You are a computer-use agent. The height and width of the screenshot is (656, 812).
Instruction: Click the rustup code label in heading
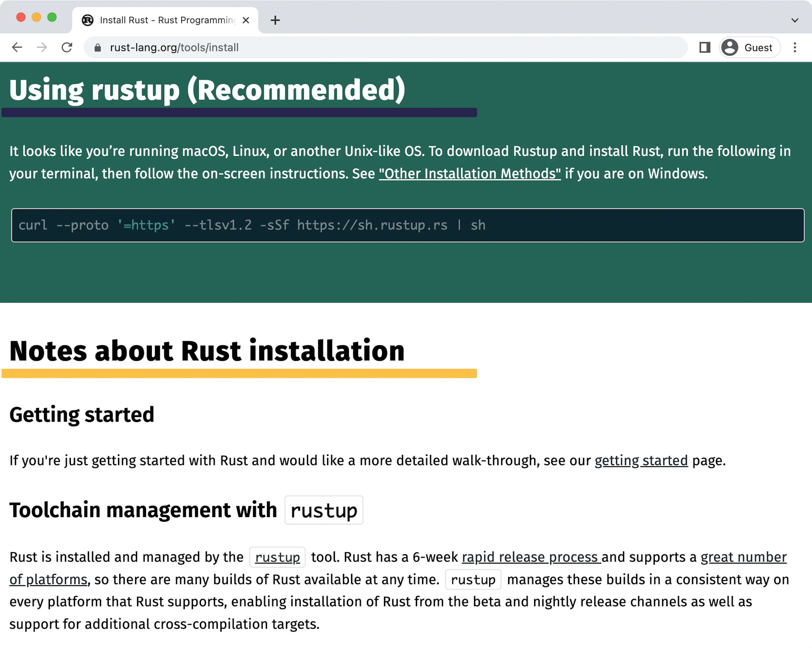coord(324,511)
